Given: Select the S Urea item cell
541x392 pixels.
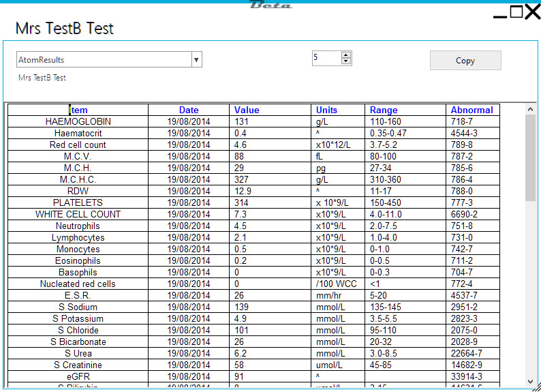Looking at the screenshot, I should point(78,353).
